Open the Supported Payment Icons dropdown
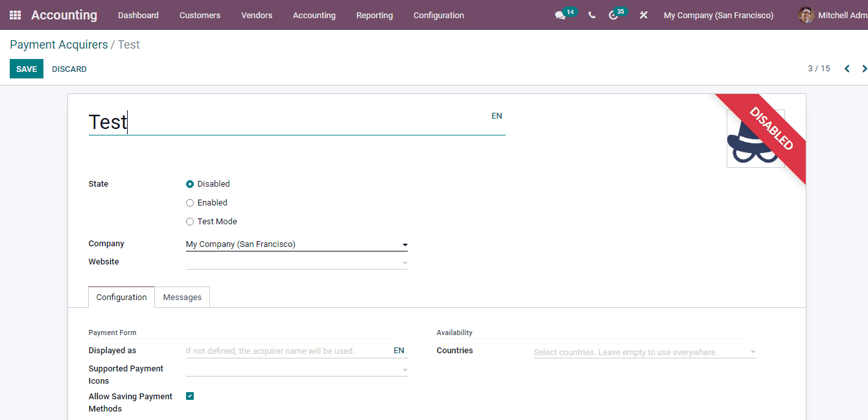This screenshot has width=868, height=420. tap(405, 369)
